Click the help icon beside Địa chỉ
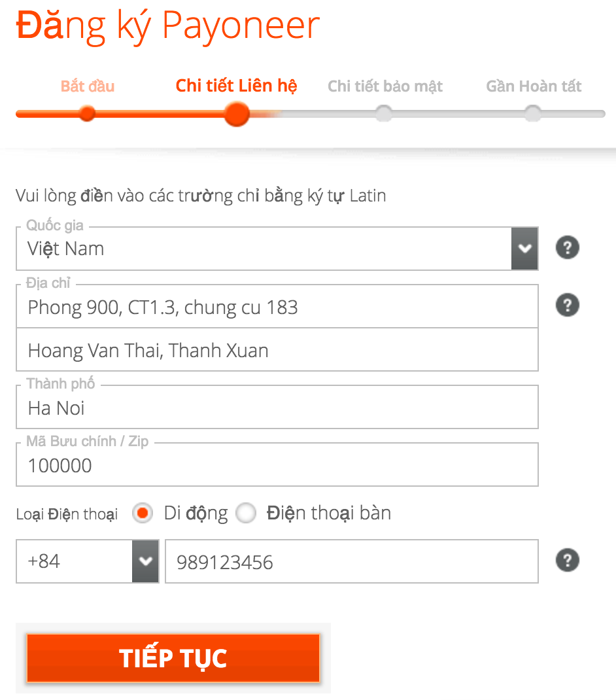Screen dimensions: 616x700 [567, 306]
